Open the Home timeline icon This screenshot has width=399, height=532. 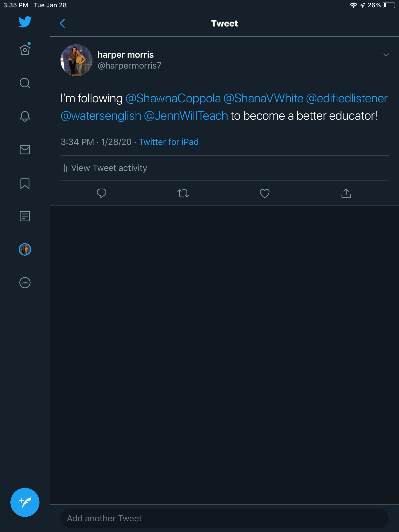(25, 49)
